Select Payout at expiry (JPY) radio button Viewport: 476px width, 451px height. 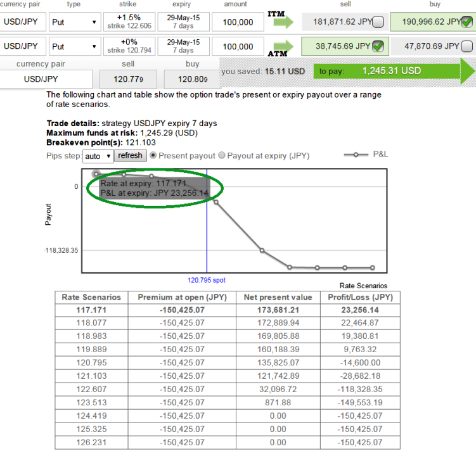222,155
